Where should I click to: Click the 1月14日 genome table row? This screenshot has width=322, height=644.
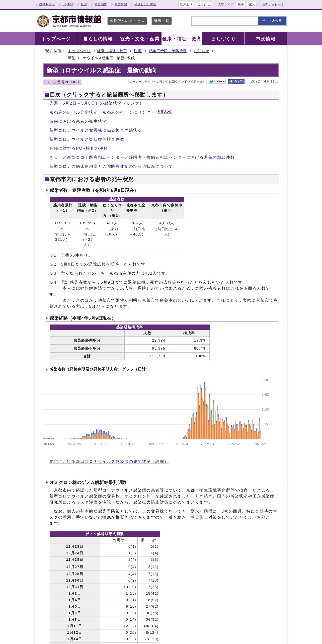pyautogui.click(x=105, y=639)
